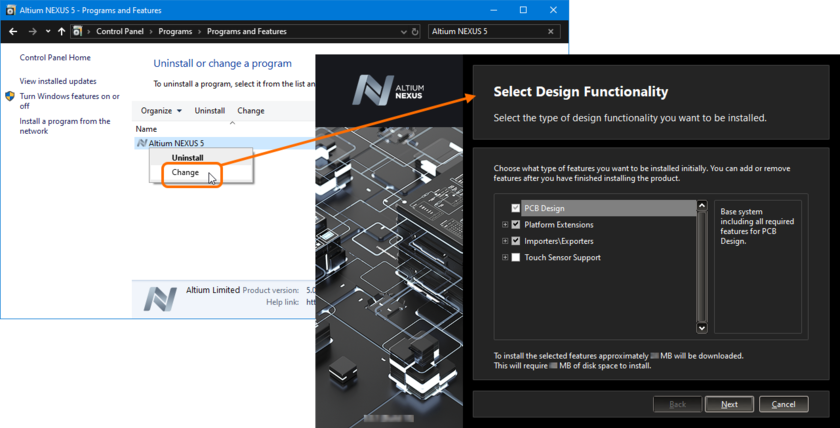Viewport: 840px width, 428px height.
Task: Minimize the Programs and Features window
Action: coord(492,10)
